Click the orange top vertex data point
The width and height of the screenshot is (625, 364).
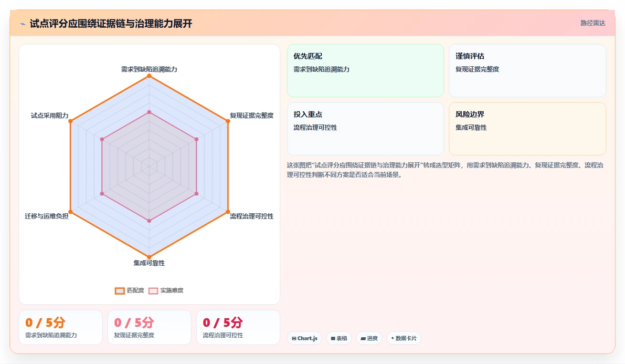coord(149,76)
